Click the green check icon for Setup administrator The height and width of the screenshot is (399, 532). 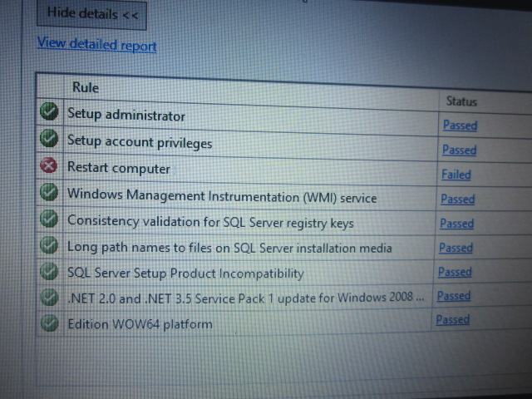[x=49, y=111]
